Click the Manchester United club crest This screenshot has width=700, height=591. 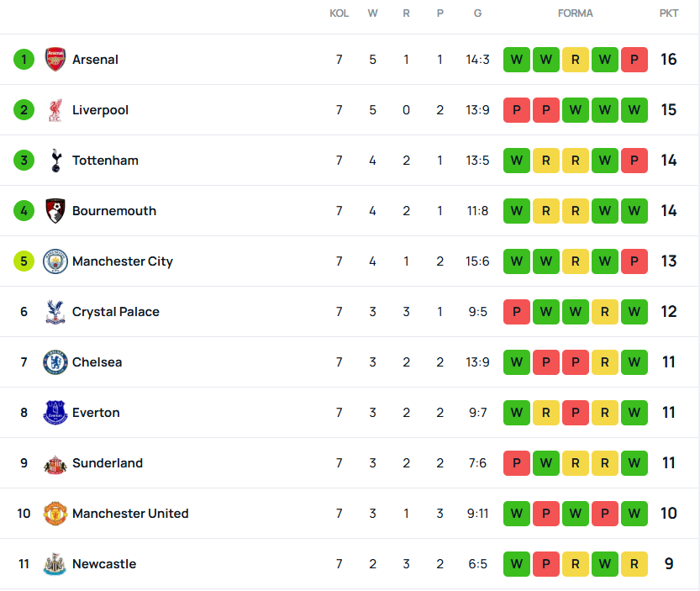[x=55, y=514]
